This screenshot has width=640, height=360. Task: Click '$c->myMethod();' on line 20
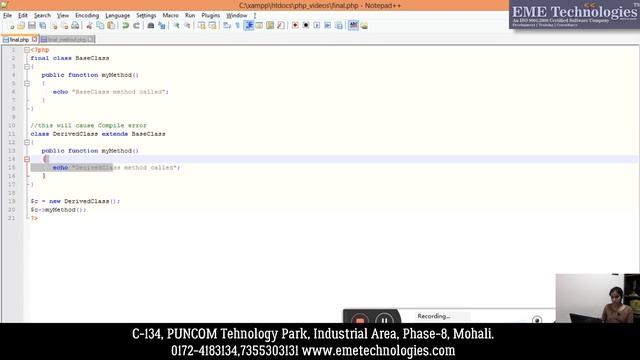click(x=58, y=210)
